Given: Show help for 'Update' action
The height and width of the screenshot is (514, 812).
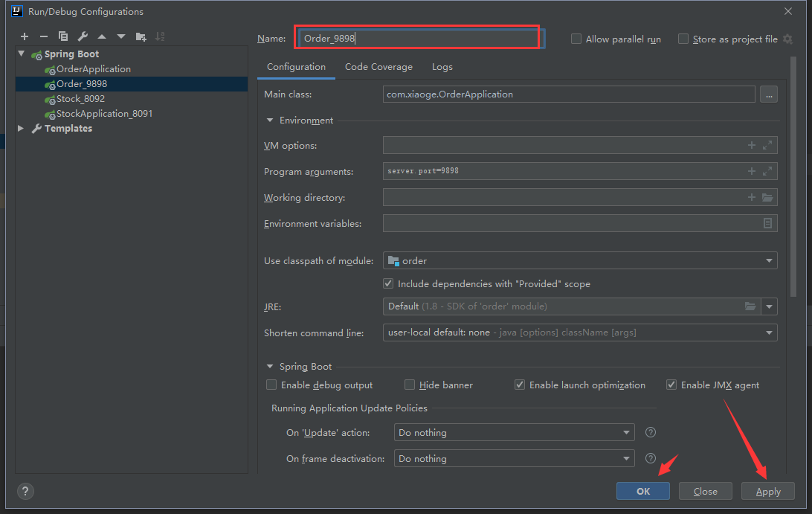Looking at the screenshot, I should (651, 432).
